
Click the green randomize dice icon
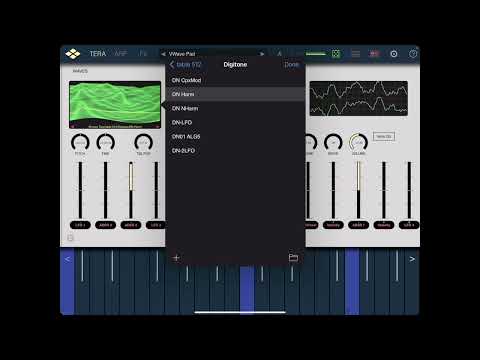(x=336, y=54)
